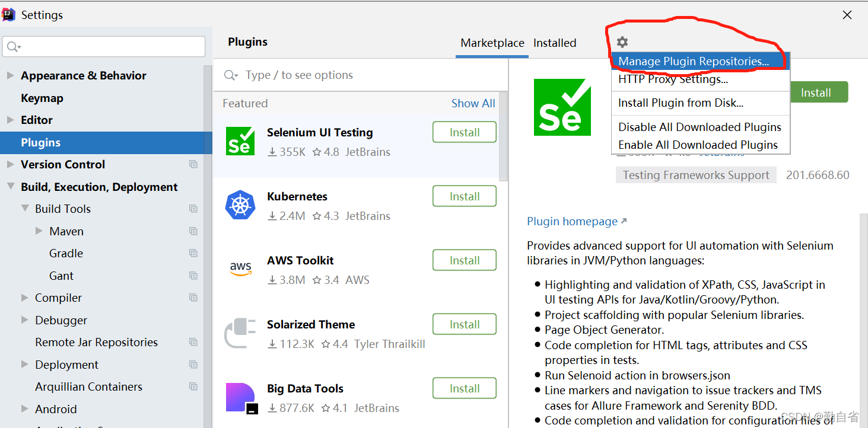Install the Solarized Theme plugin
This screenshot has width=868, height=428.
click(465, 324)
